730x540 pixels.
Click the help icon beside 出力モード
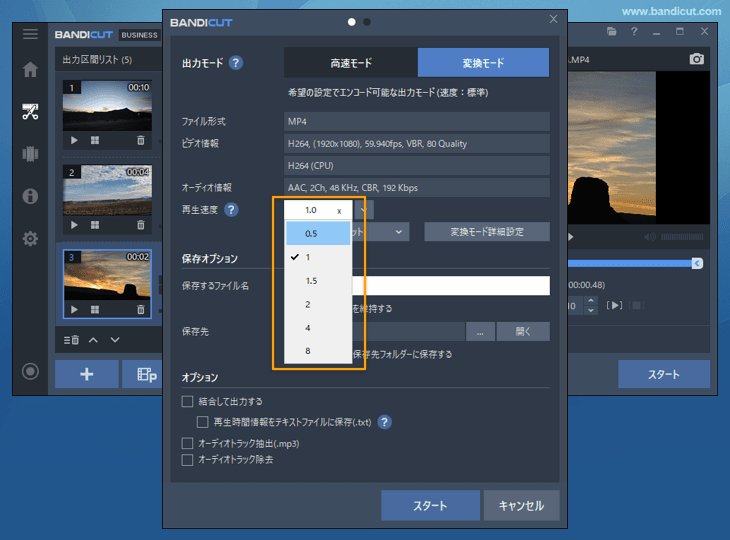click(x=236, y=63)
